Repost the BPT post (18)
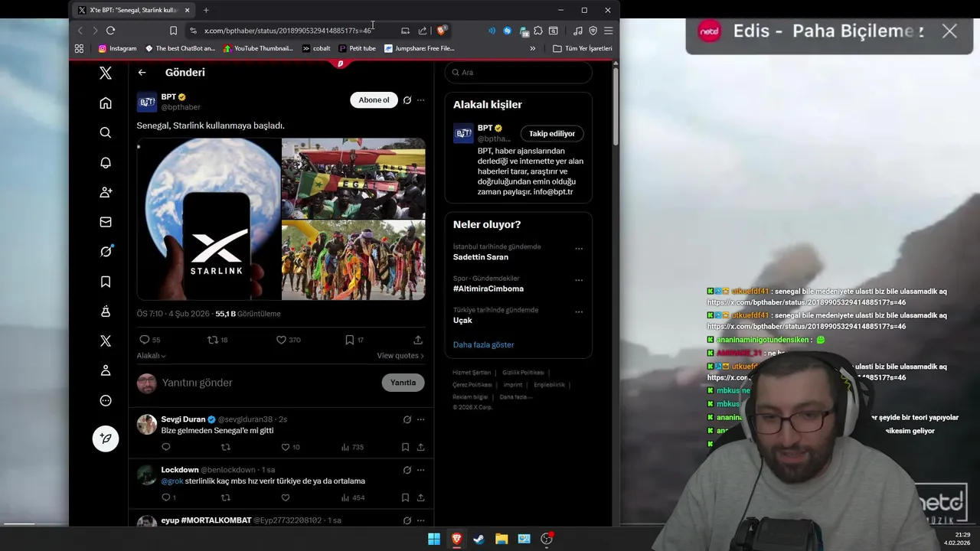The image size is (980, 551). 217,340
